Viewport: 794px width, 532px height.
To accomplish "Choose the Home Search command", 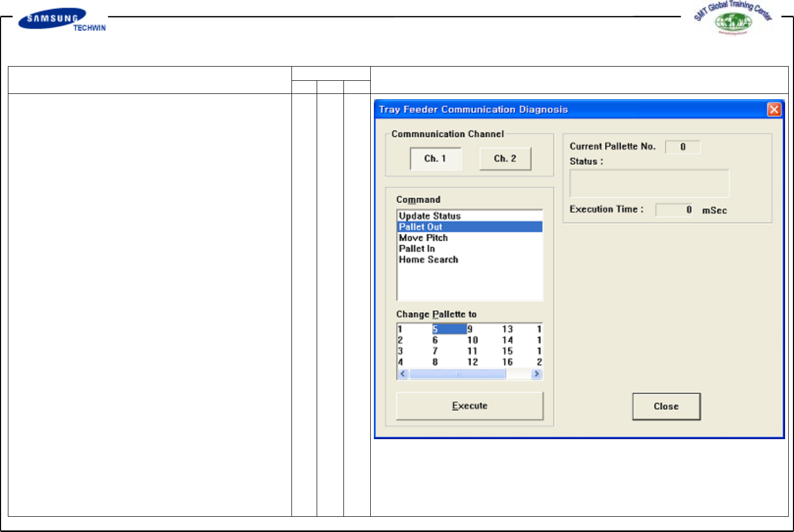I will click(x=470, y=260).
